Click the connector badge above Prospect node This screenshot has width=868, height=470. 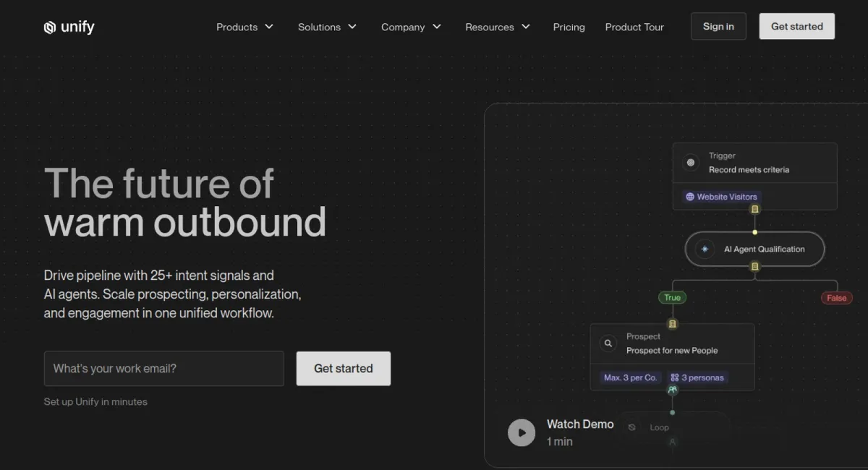click(672, 324)
